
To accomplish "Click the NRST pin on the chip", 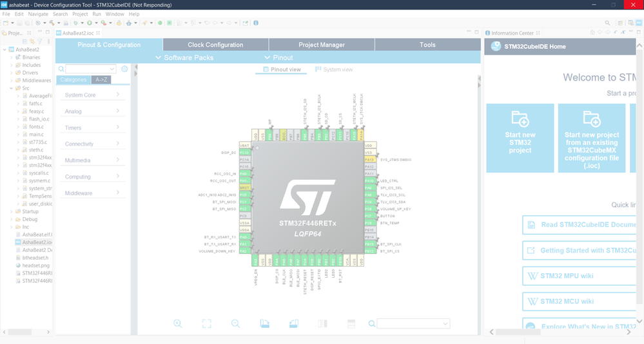I will point(245,187).
